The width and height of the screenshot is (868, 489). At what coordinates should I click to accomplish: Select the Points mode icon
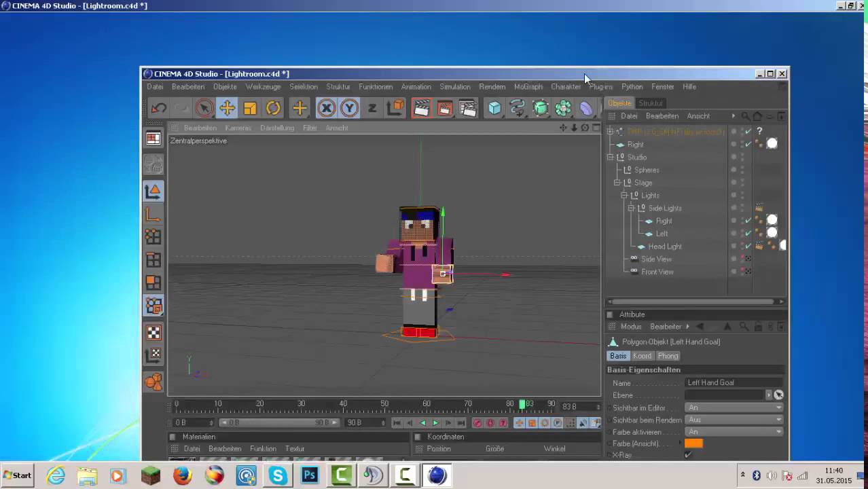coord(153,236)
